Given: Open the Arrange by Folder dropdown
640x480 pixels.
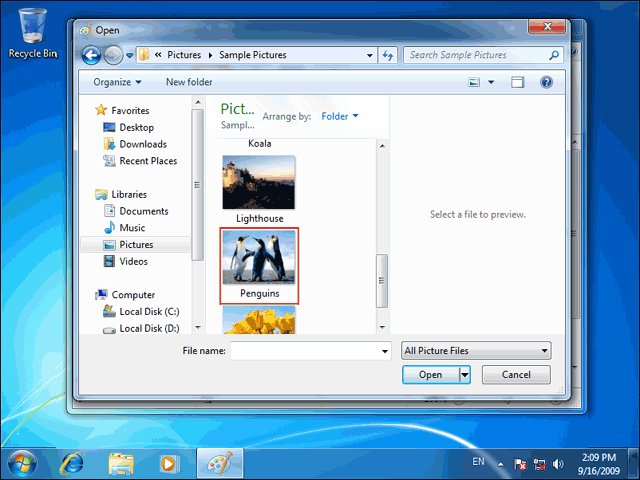Looking at the screenshot, I should [340, 116].
